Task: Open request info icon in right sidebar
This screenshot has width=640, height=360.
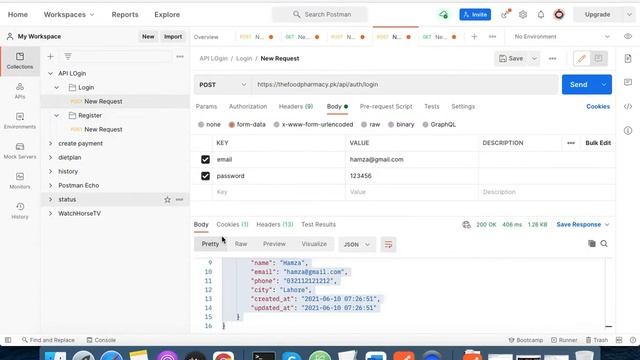Action: [x=628, y=131]
